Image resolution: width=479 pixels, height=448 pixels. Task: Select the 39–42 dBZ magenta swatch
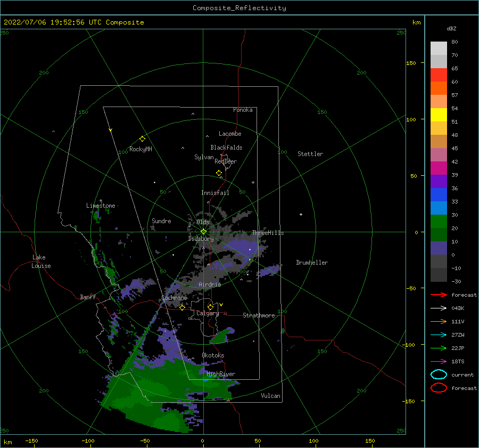pos(439,168)
